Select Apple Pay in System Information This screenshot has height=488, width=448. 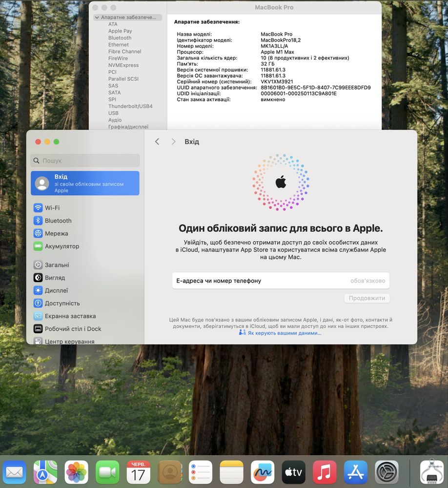coord(120,31)
